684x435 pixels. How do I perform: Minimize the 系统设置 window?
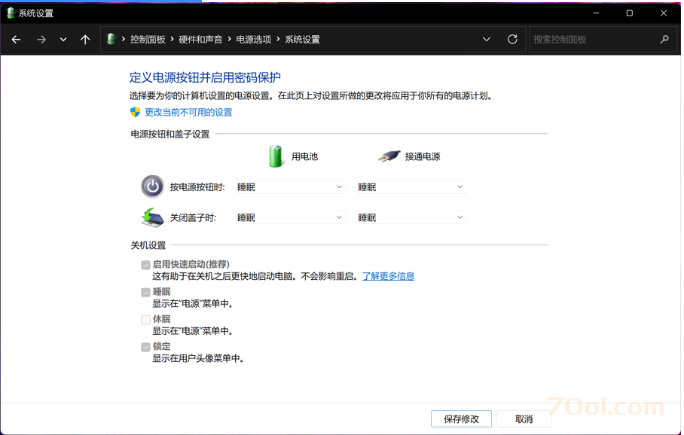(596, 13)
